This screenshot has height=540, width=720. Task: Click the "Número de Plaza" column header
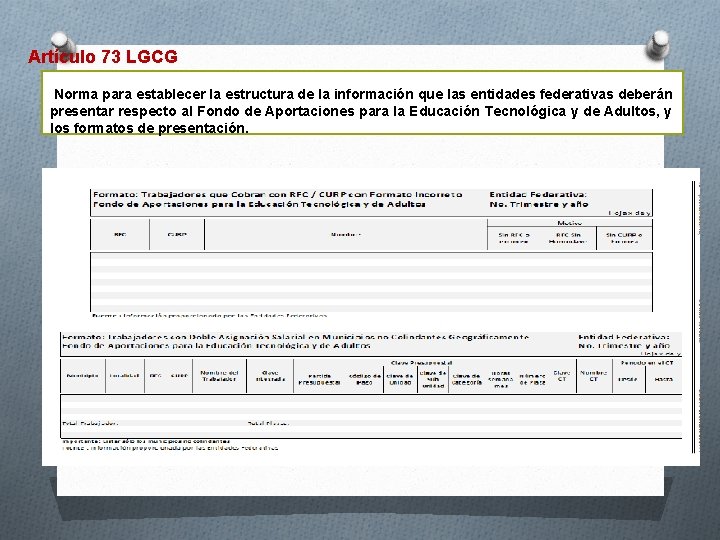pos(532,379)
